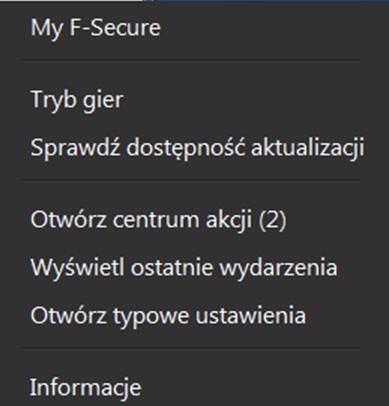Click the typowe ustawienia item
389x406 pixels.
pos(168,315)
